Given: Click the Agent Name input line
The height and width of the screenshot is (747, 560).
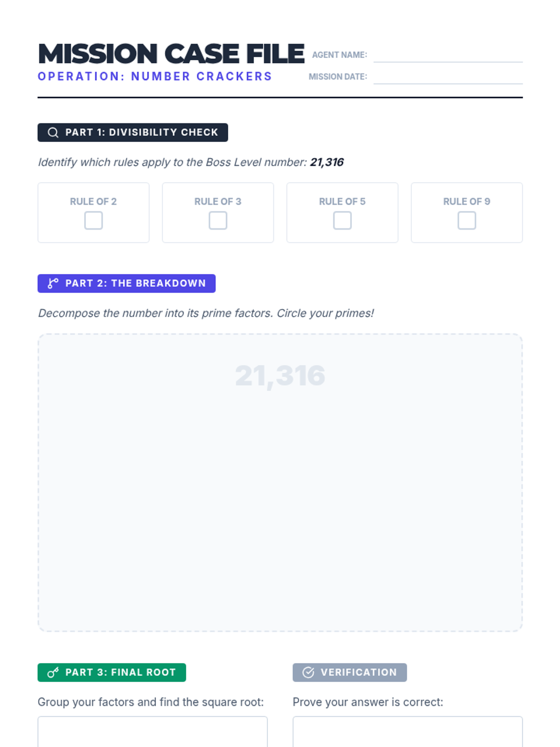Looking at the screenshot, I should (448, 55).
